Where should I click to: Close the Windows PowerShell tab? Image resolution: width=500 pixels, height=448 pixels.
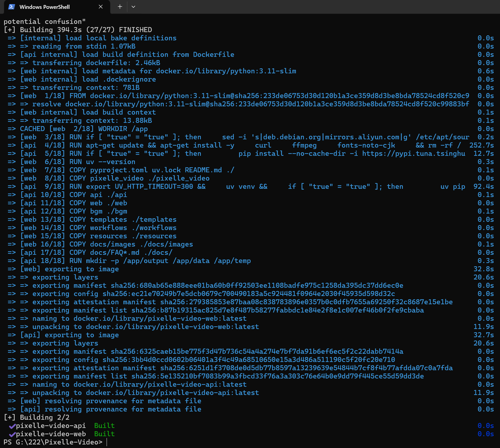[101, 7]
